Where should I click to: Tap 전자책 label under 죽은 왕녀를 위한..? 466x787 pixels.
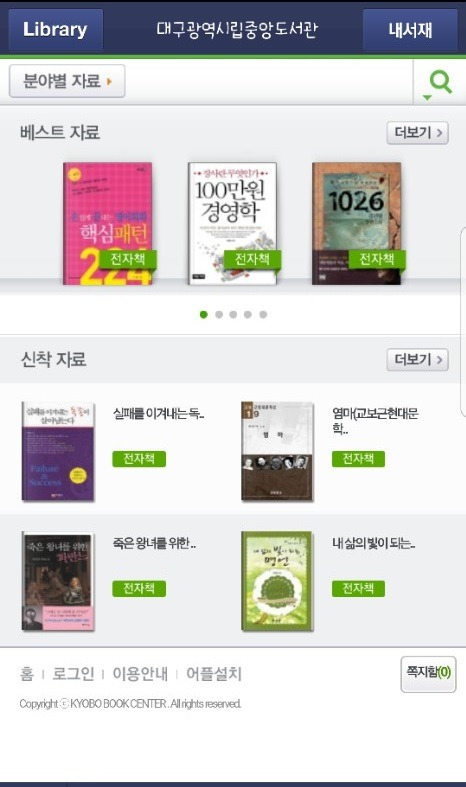coord(139,588)
